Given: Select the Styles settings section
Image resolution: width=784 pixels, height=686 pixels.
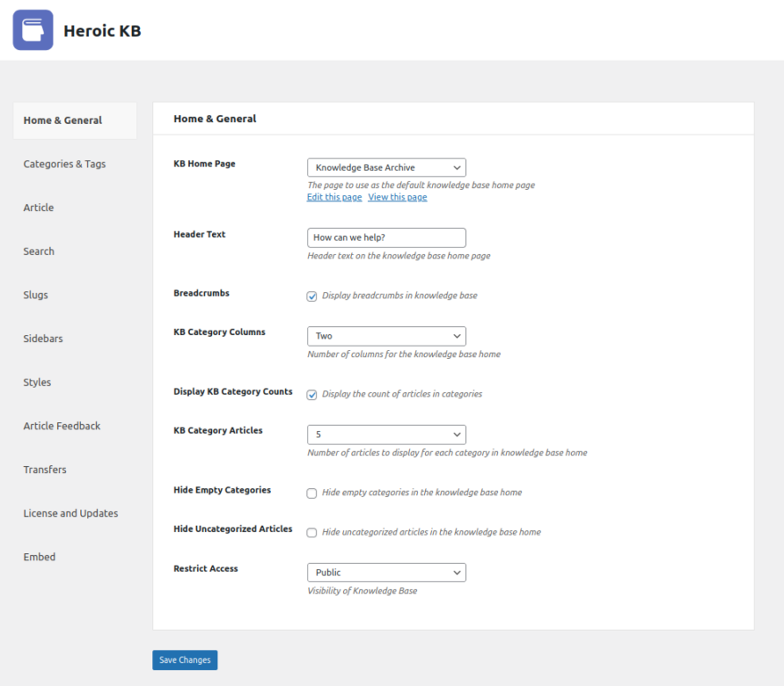Looking at the screenshot, I should (37, 382).
